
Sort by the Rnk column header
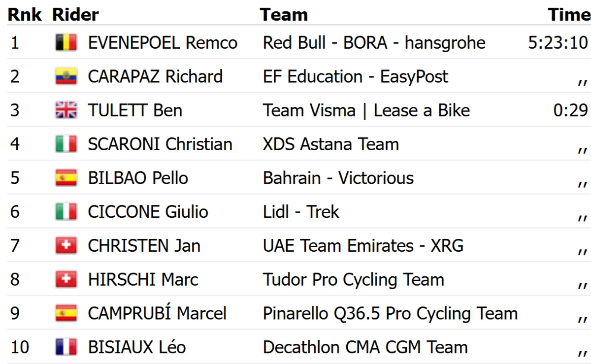tap(25, 15)
